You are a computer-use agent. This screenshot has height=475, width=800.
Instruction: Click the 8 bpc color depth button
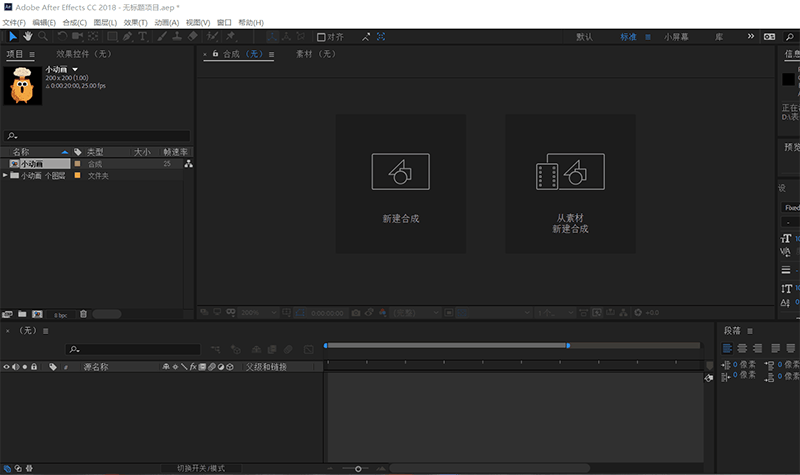[61, 315]
